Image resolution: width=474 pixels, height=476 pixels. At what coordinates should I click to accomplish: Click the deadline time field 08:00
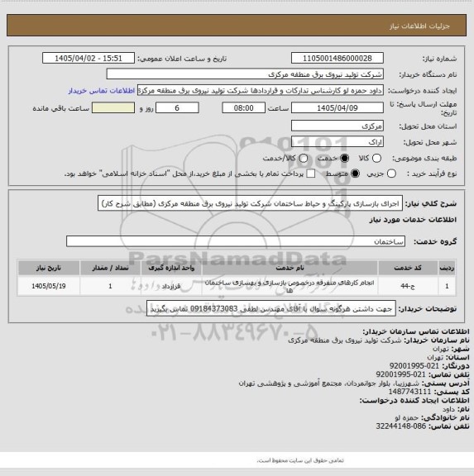tap(244, 108)
